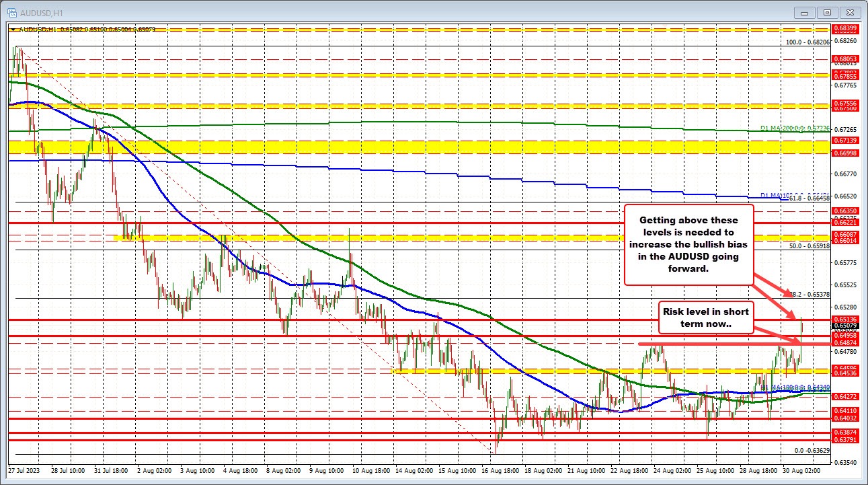Select the 'Risk level in short term now' annotation

click(x=706, y=317)
